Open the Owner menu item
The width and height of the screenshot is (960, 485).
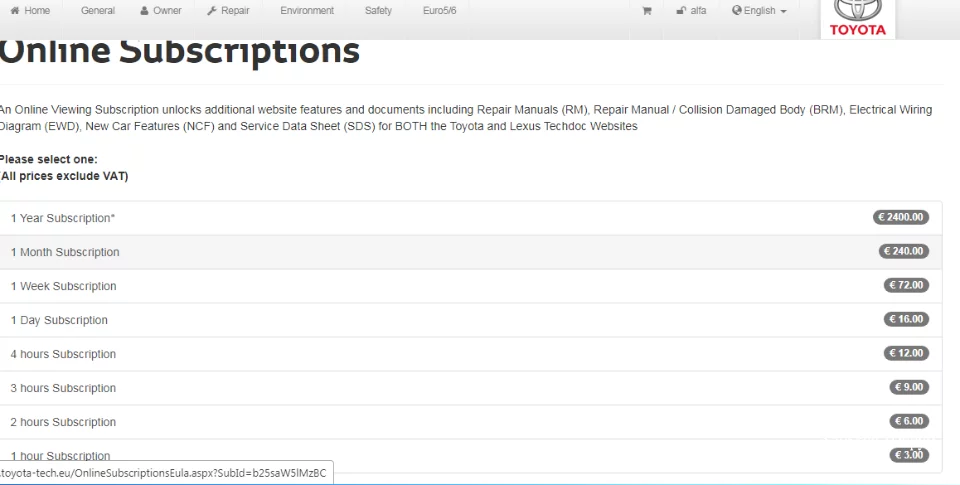tap(161, 10)
